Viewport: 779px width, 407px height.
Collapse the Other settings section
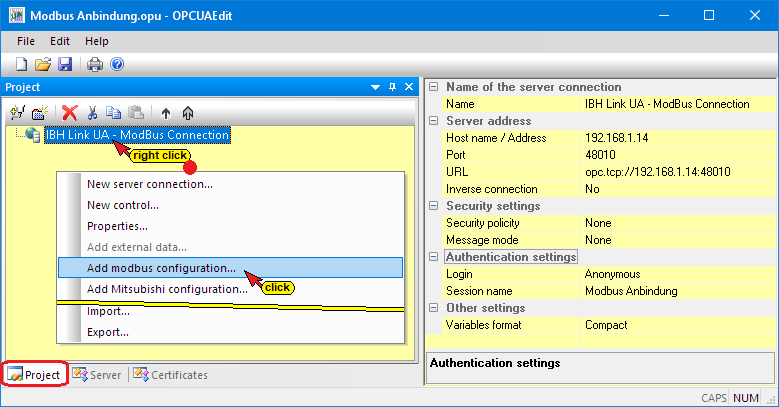pos(434,308)
